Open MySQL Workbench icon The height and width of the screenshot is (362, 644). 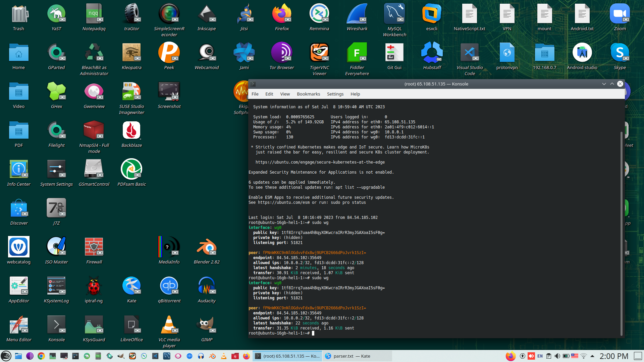[394, 14]
